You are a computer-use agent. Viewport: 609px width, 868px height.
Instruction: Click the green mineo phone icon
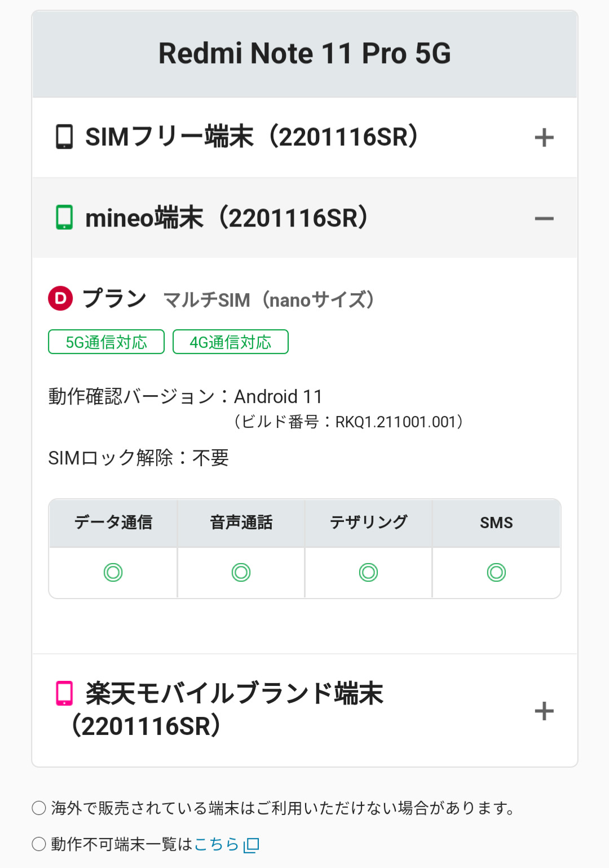[x=64, y=218]
